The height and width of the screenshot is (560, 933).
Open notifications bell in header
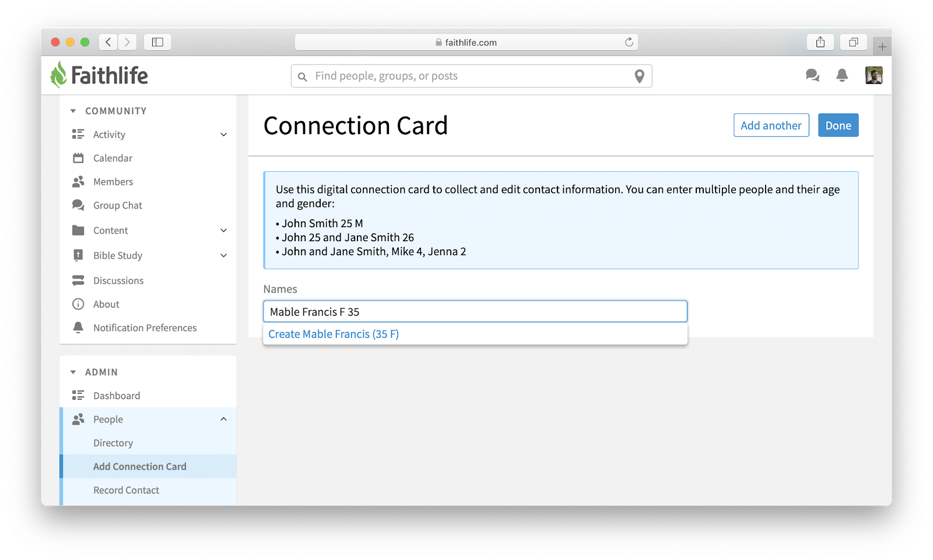[x=842, y=75]
